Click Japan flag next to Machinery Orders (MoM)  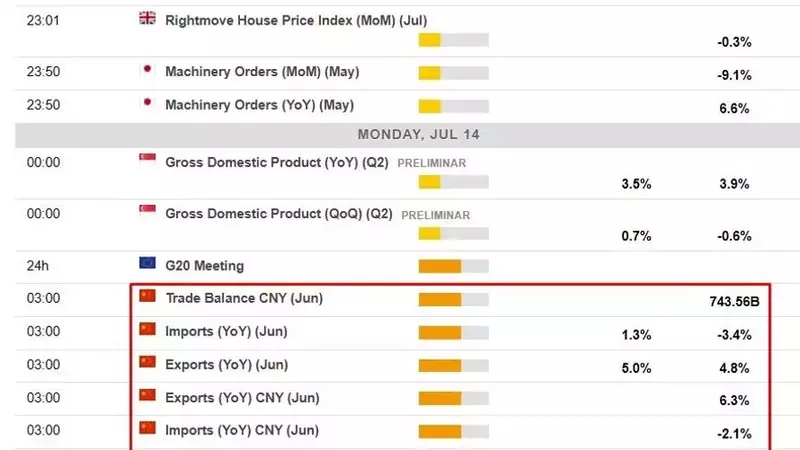(147, 69)
